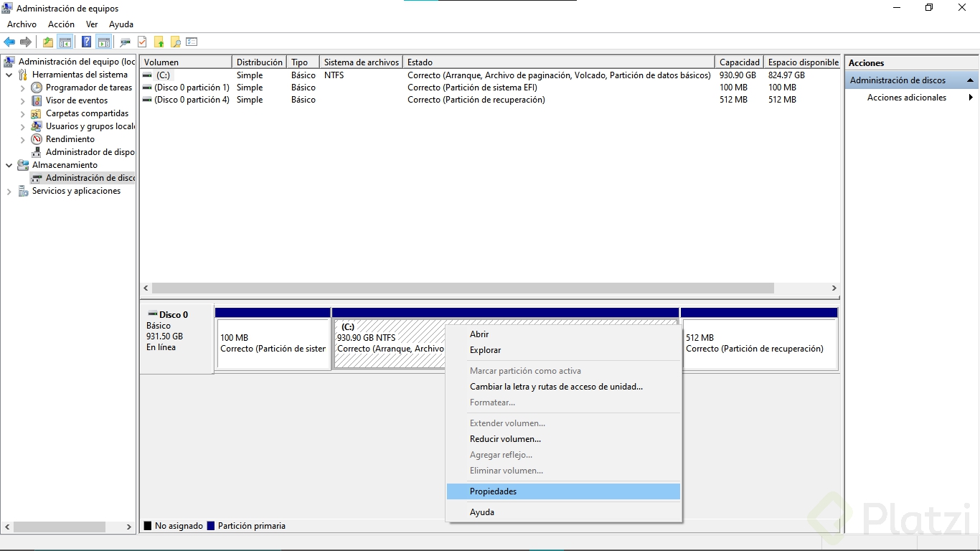980x551 pixels.
Task: Click the blue Partición primaria legend swatch
Action: click(x=211, y=526)
